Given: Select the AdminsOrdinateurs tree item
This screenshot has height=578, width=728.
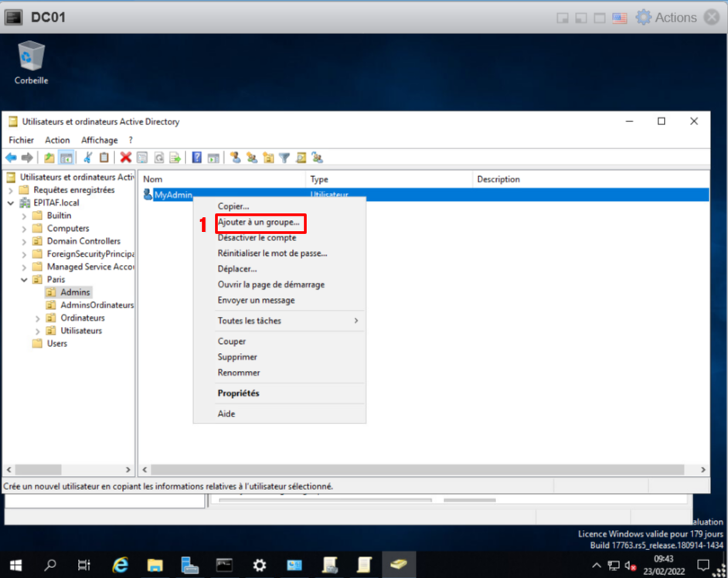Looking at the screenshot, I should pyautogui.click(x=97, y=305).
